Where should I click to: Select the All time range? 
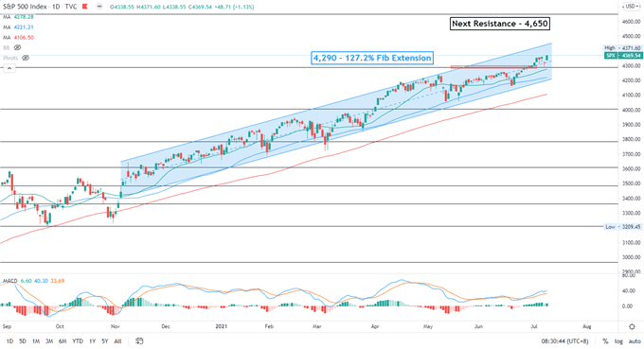coord(117,340)
